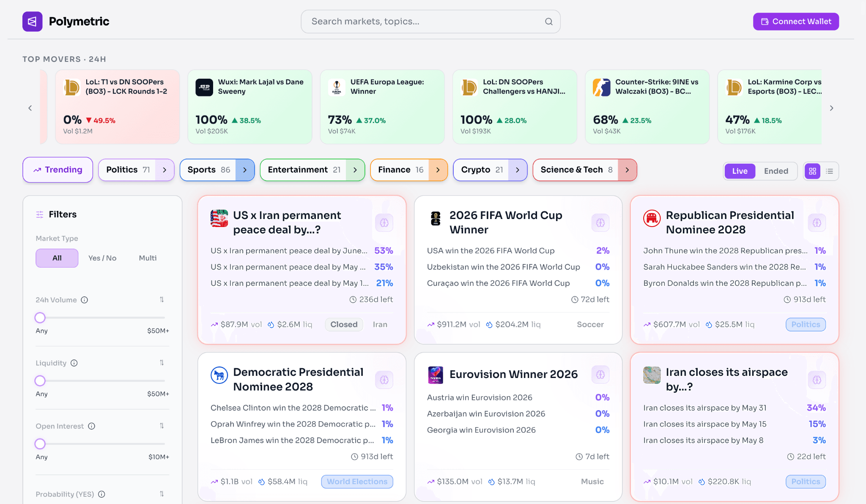Image resolution: width=866 pixels, height=504 pixels.
Task: Open the Sports category tab
Action: pos(208,170)
